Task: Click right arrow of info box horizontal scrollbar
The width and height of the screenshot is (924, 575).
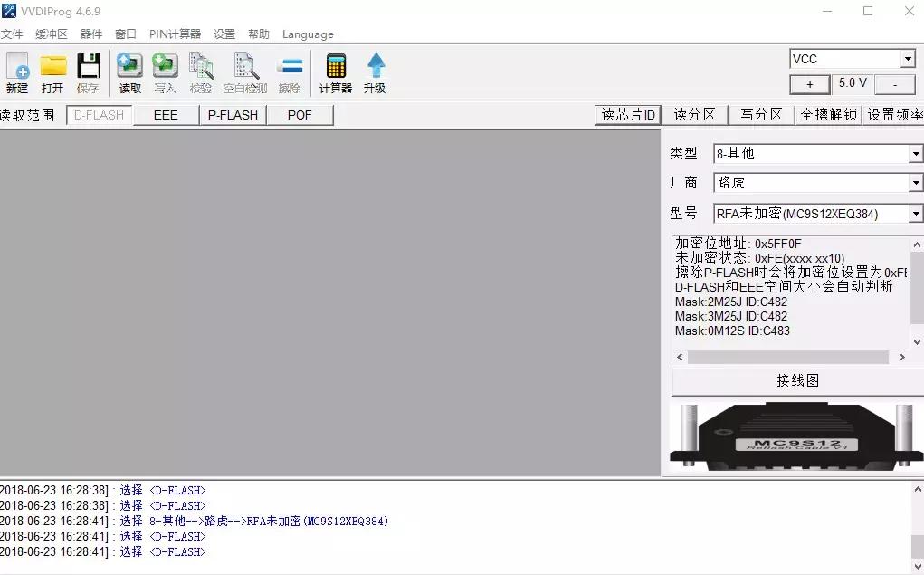Action: tap(901, 357)
